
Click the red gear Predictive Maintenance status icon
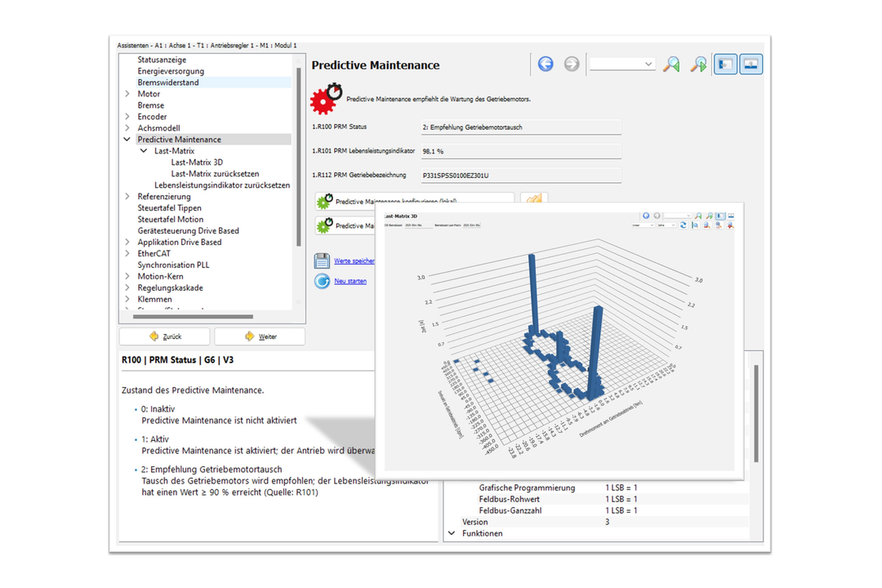coord(326,99)
